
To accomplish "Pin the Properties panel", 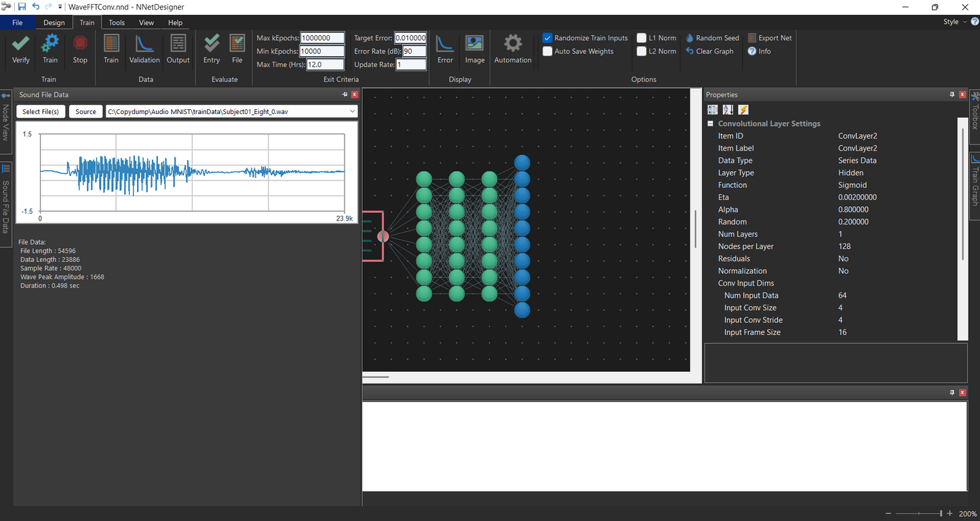I will pos(952,94).
